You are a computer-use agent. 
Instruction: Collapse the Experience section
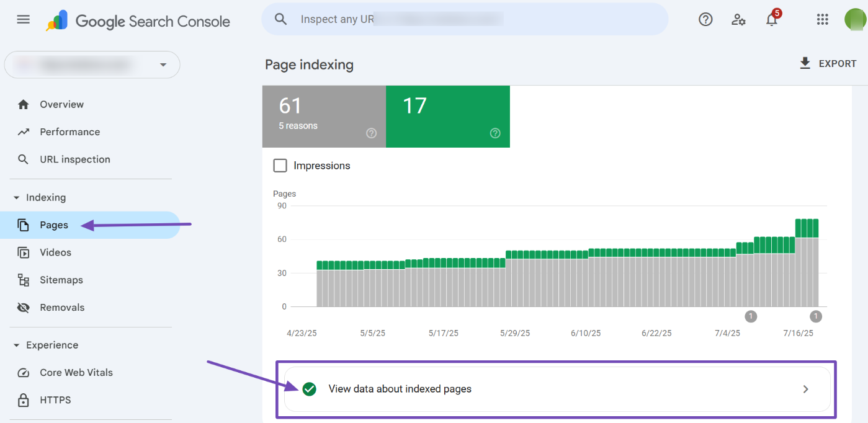17,345
